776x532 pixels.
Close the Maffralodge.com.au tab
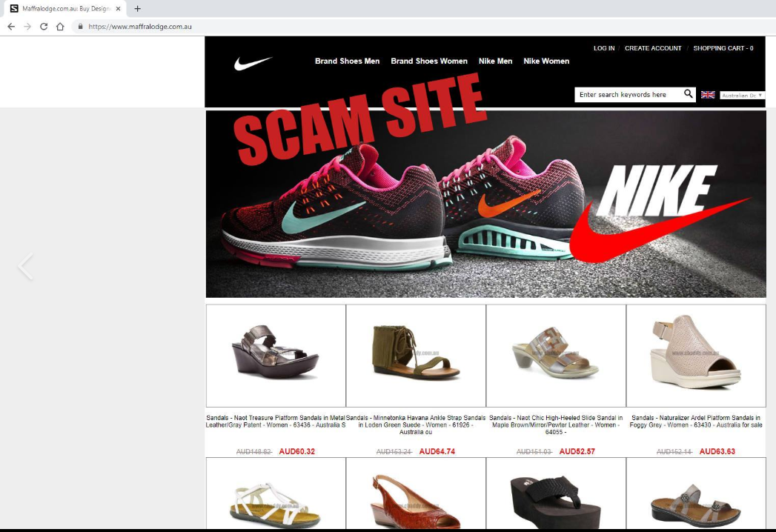coord(118,8)
